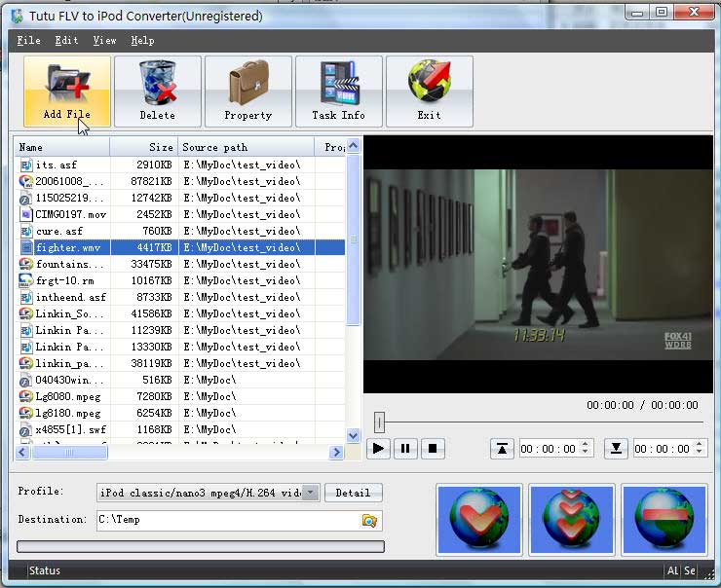Select the 20061008_... file row
Viewport: 721px width, 588px height.
180,181
